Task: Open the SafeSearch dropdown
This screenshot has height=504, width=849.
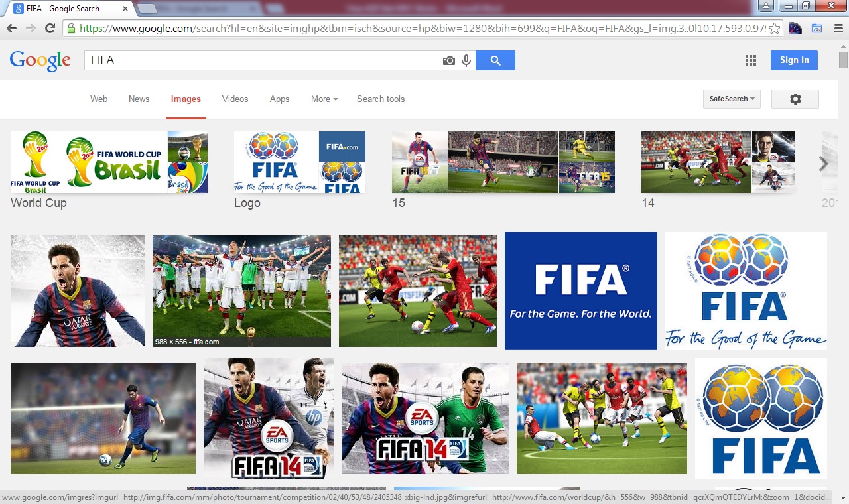Action: click(732, 99)
